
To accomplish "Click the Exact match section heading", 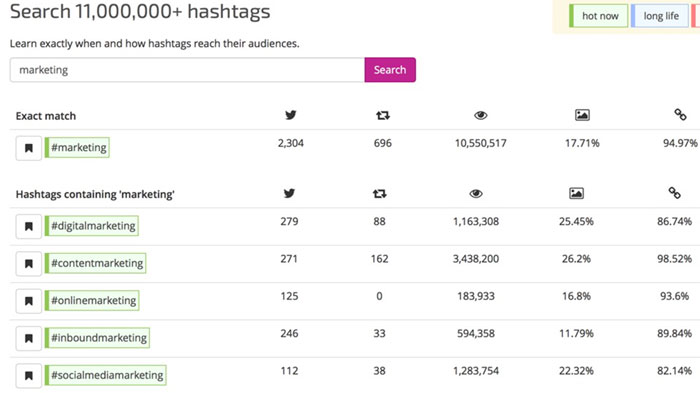I will coord(46,116).
